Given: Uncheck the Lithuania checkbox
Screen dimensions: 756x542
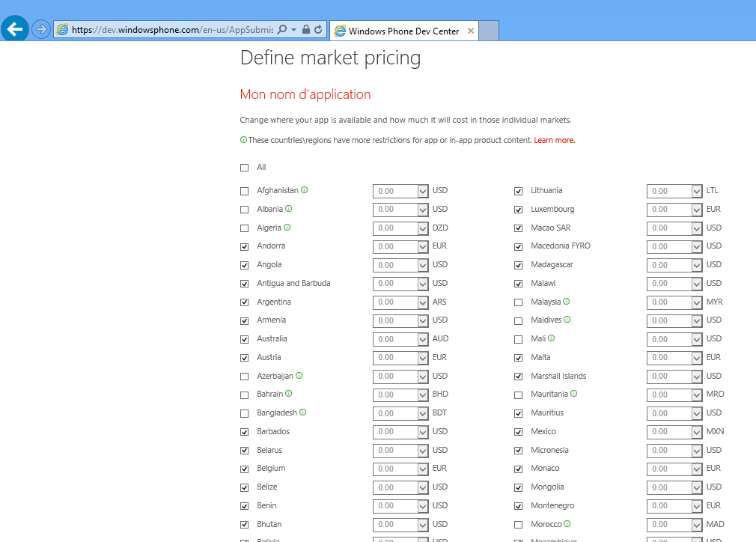Looking at the screenshot, I should tap(519, 191).
